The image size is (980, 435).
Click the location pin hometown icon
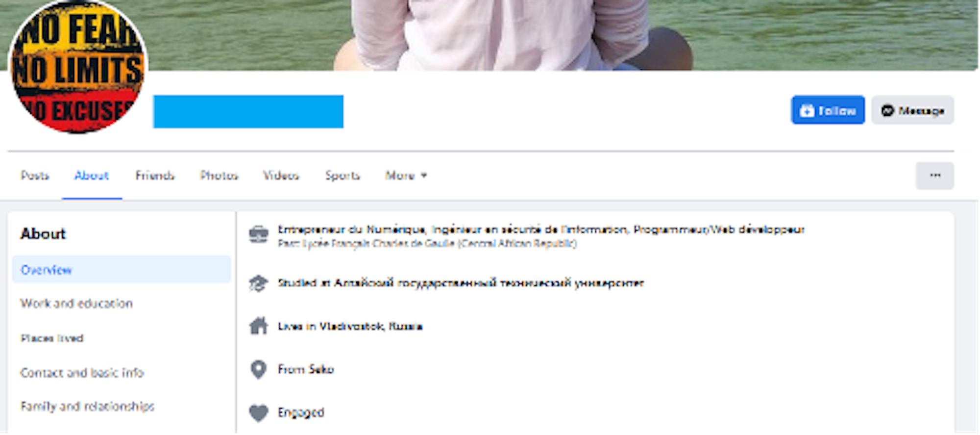point(259,369)
